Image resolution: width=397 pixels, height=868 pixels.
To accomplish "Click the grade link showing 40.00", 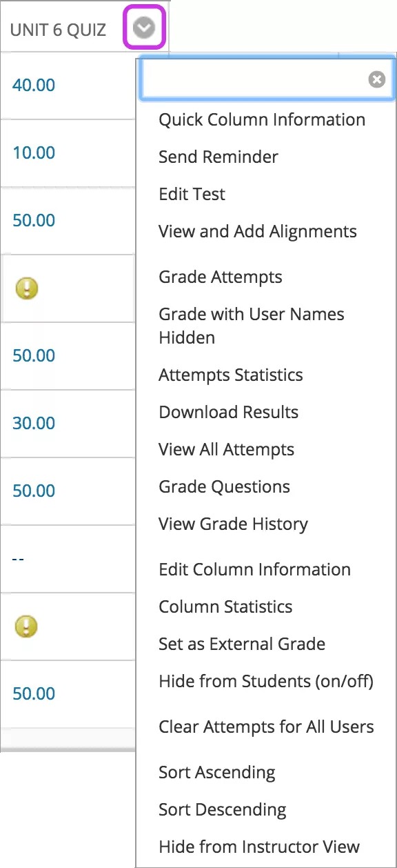I will [x=33, y=85].
